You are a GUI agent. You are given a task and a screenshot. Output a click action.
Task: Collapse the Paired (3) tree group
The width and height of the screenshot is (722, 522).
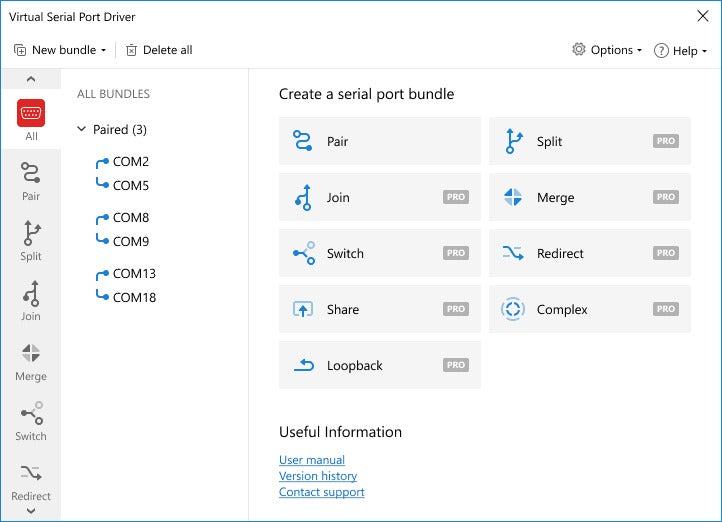pos(82,129)
